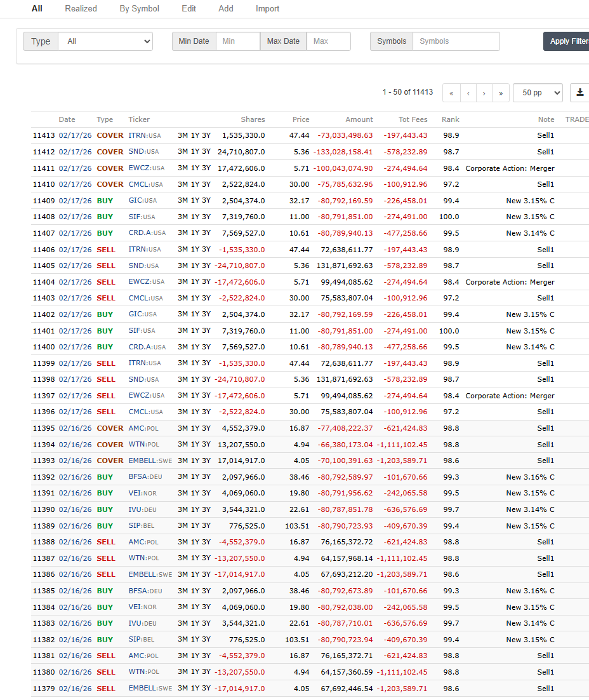
Task: Select 3M chart link for row 11409
Action: click(x=182, y=201)
